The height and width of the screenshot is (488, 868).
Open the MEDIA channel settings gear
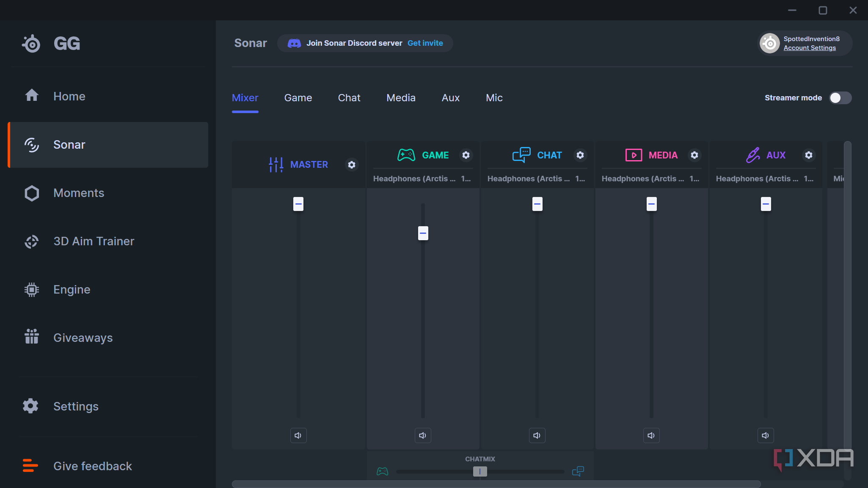(x=694, y=155)
